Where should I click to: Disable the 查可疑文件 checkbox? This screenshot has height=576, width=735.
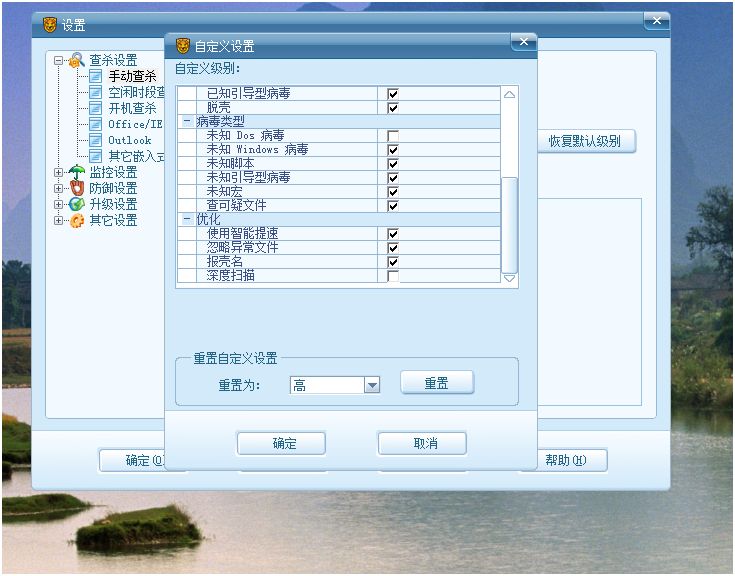(x=393, y=206)
